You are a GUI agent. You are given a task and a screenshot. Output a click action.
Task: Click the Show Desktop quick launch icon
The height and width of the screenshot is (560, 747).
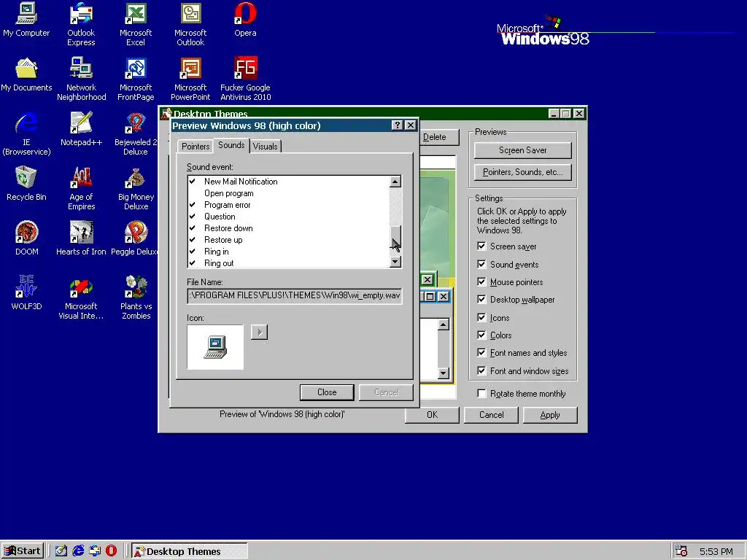[x=61, y=551]
